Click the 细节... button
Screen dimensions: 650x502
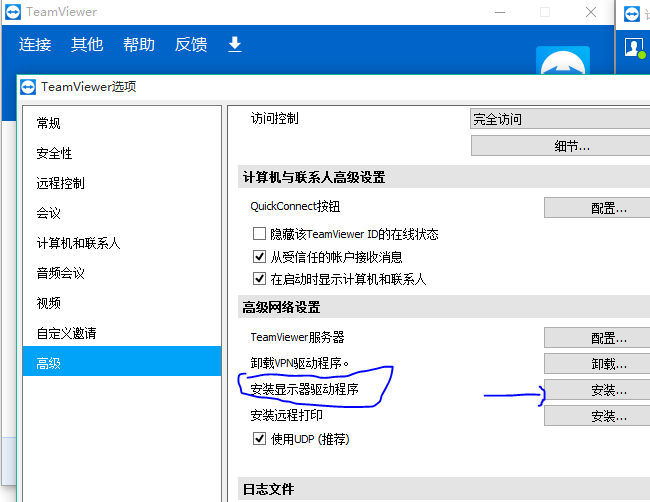point(560,146)
